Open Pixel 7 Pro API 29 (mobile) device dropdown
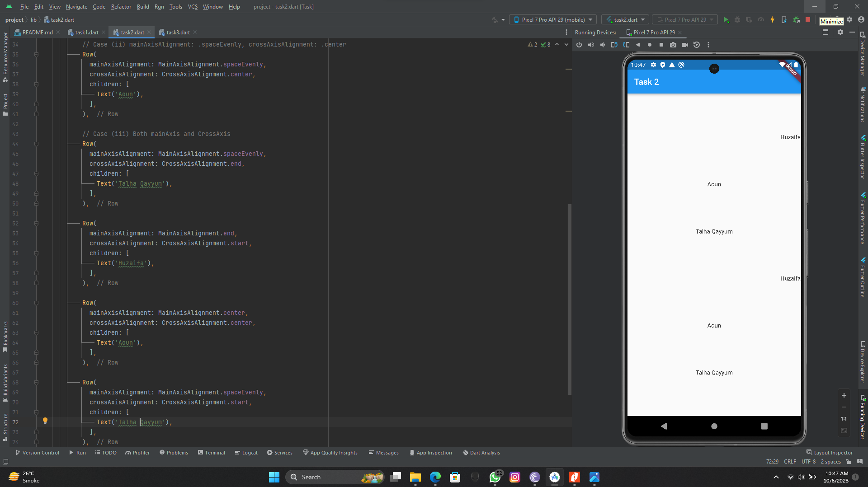This screenshot has width=868, height=487. [x=553, y=20]
